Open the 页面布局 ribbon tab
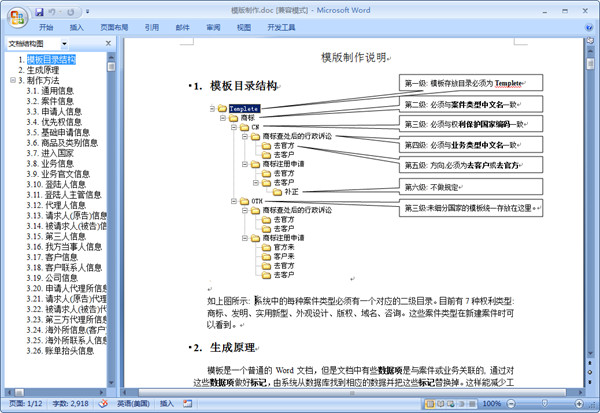The width and height of the screenshot is (600, 413). tap(114, 27)
